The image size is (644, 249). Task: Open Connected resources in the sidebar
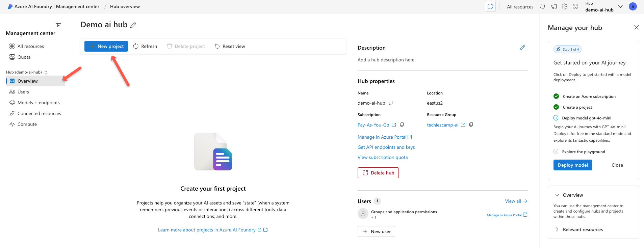click(x=39, y=113)
